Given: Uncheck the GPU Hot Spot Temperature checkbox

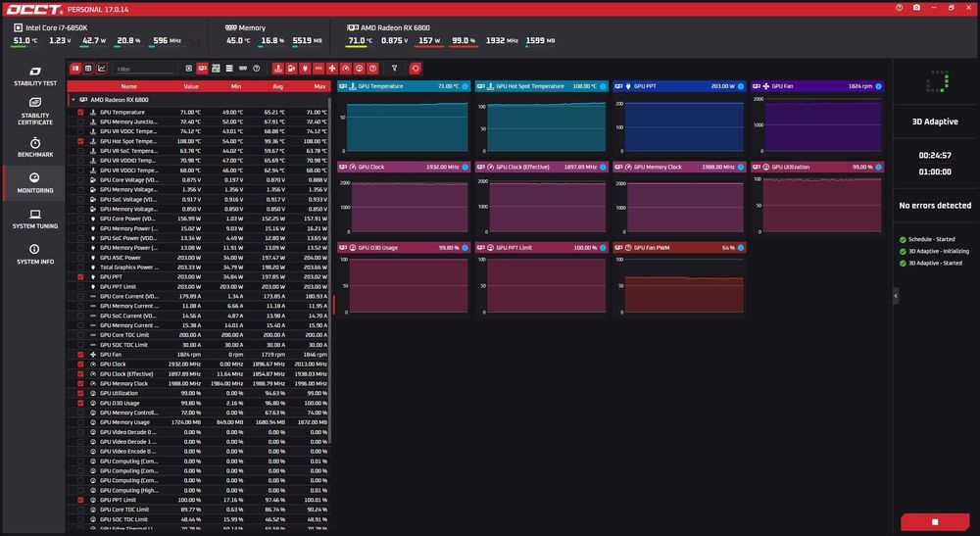Looking at the screenshot, I should click(80, 141).
